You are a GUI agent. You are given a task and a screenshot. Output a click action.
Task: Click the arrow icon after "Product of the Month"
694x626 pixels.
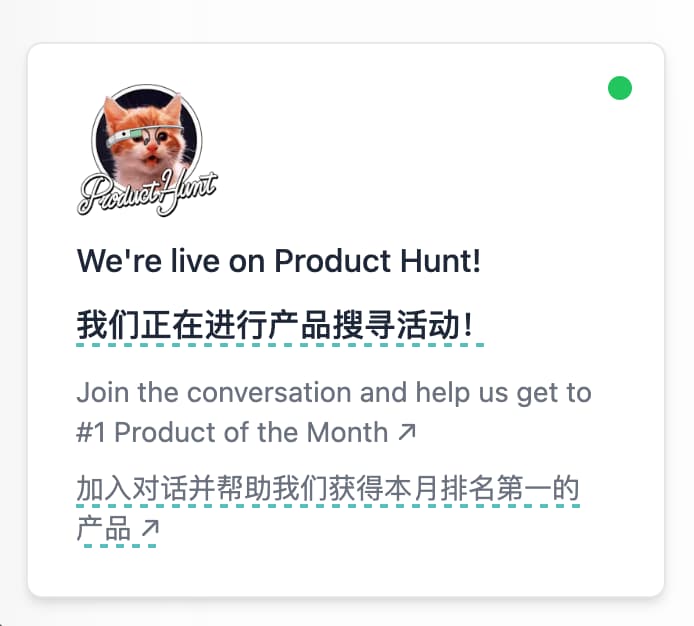(x=407, y=433)
